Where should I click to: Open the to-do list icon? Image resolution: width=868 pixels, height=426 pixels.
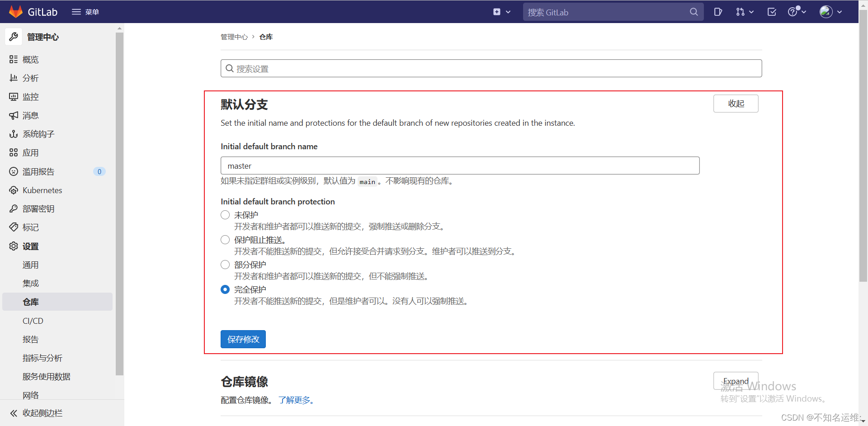point(772,12)
